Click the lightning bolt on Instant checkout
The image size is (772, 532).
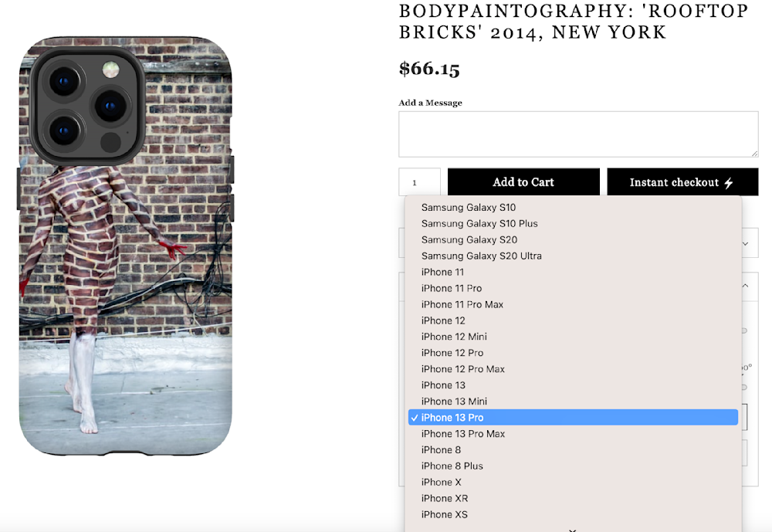coord(728,183)
